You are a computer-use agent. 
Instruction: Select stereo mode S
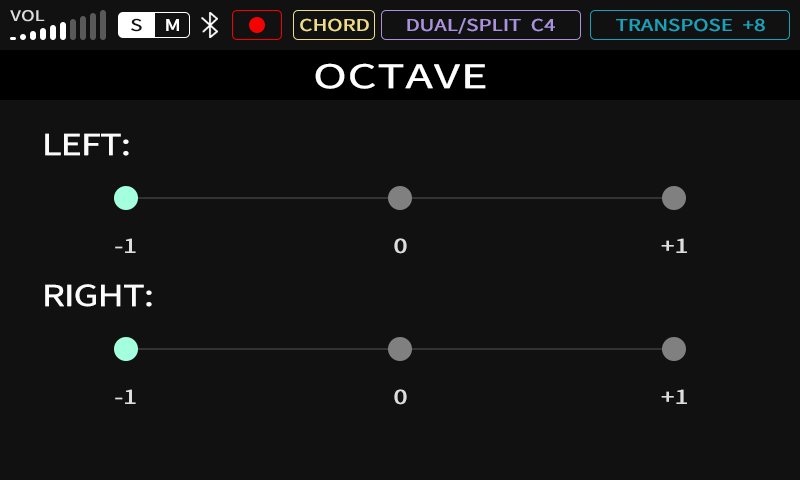136,25
